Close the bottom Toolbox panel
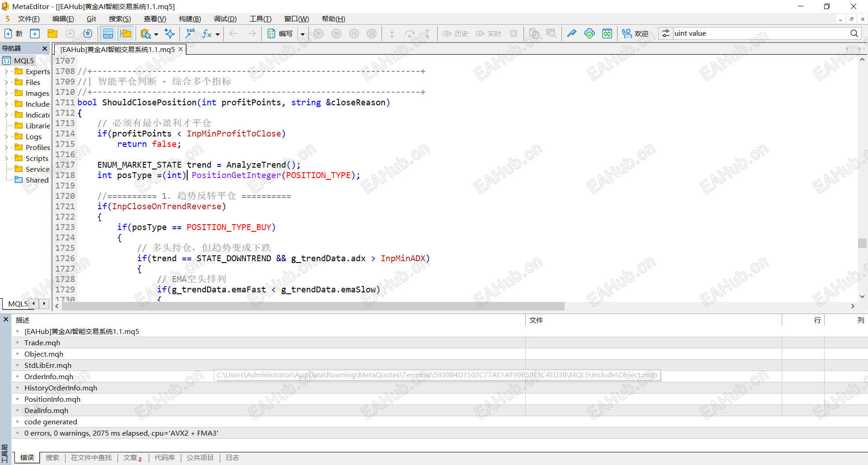Image resolution: width=868 pixels, height=465 pixels. point(6,319)
